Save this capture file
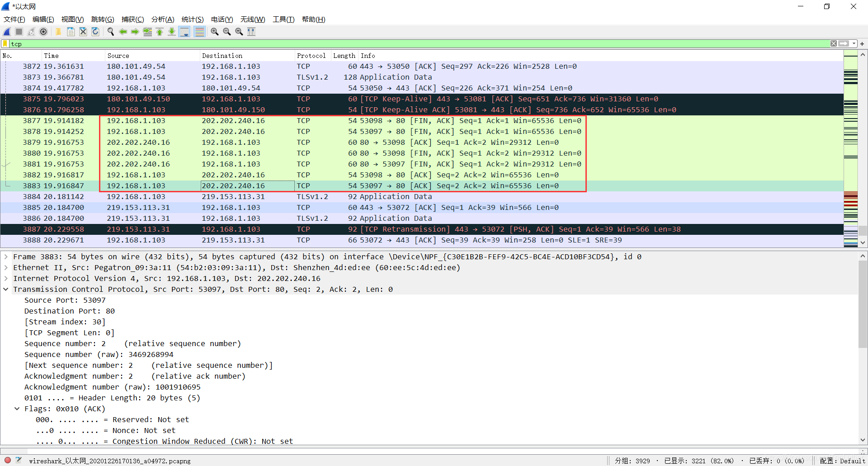Screen dimensions: 868x466 [x=71, y=32]
